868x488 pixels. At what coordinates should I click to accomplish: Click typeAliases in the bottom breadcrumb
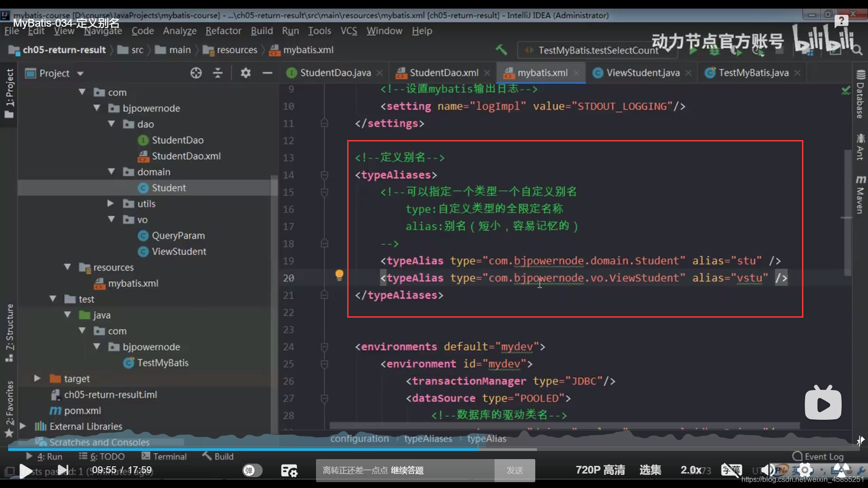pos(428,439)
